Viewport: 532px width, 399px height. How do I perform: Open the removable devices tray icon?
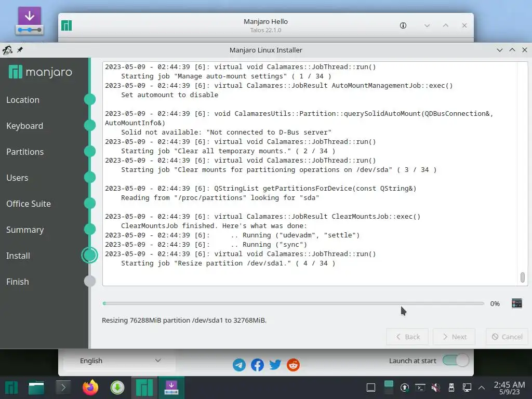pos(451,388)
